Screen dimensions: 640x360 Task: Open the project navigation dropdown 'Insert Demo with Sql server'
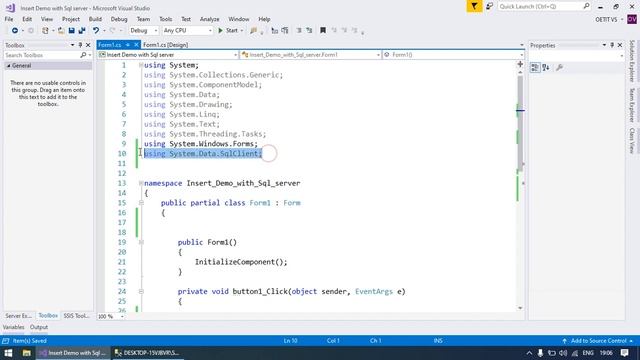point(168,55)
